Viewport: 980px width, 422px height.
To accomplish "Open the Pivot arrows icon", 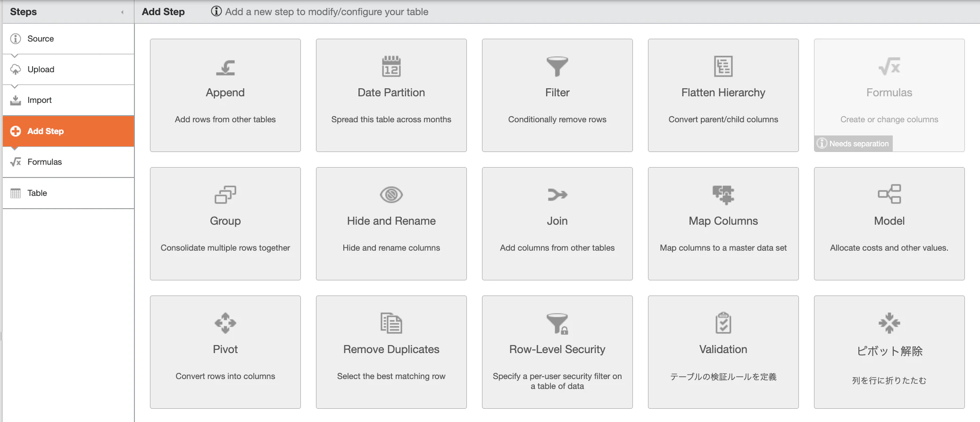I will click(225, 323).
